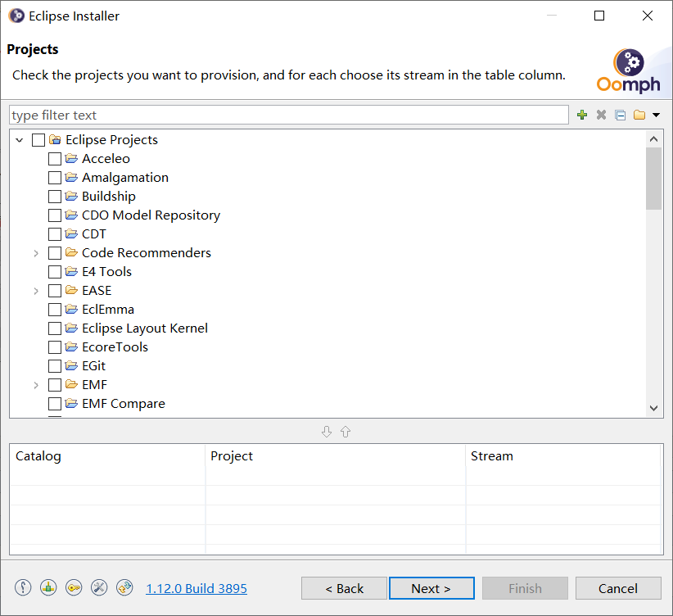The width and height of the screenshot is (673, 616).
Task: Click the gray X remove project icon
Action: [x=601, y=115]
